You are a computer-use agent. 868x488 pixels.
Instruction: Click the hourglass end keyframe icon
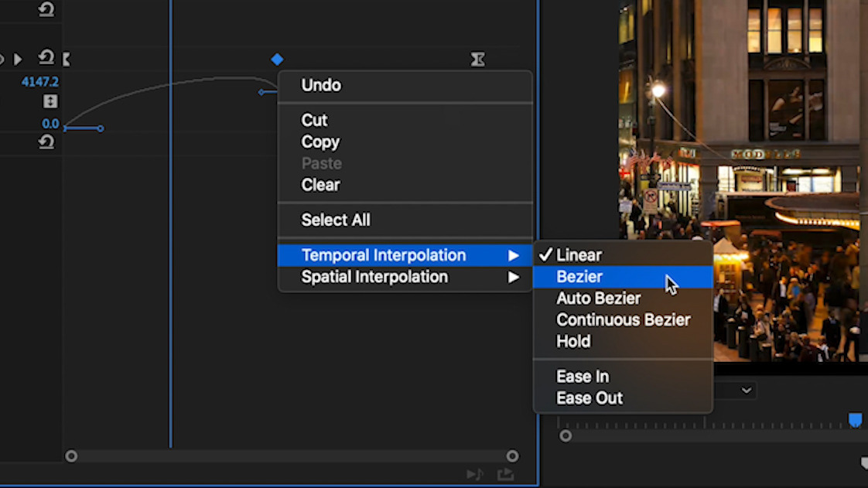tap(478, 60)
